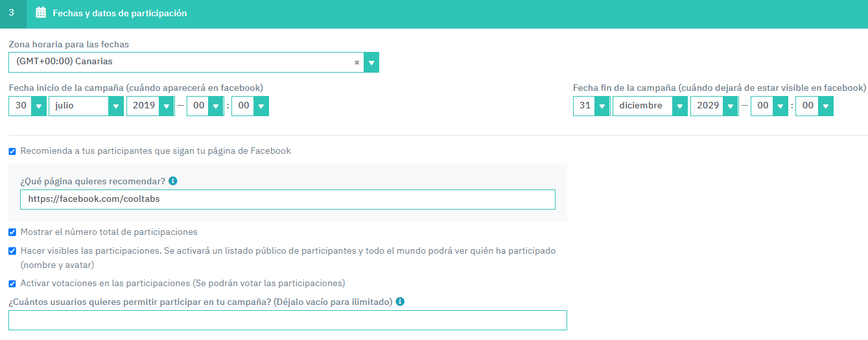Click the Facebook page URL field
This screenshot has height=340, width=868.
tap(288, 199)
